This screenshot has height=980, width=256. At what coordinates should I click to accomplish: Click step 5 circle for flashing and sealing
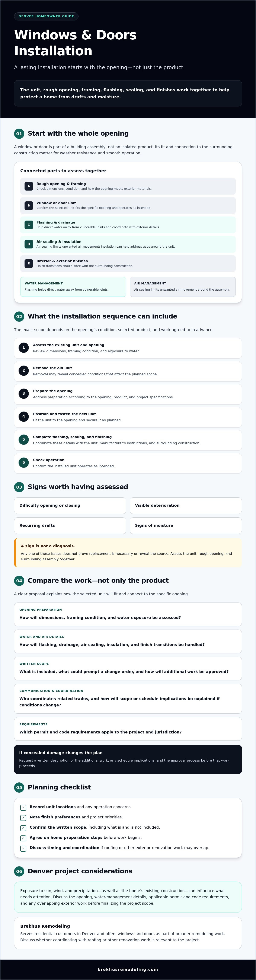point(24,440)
